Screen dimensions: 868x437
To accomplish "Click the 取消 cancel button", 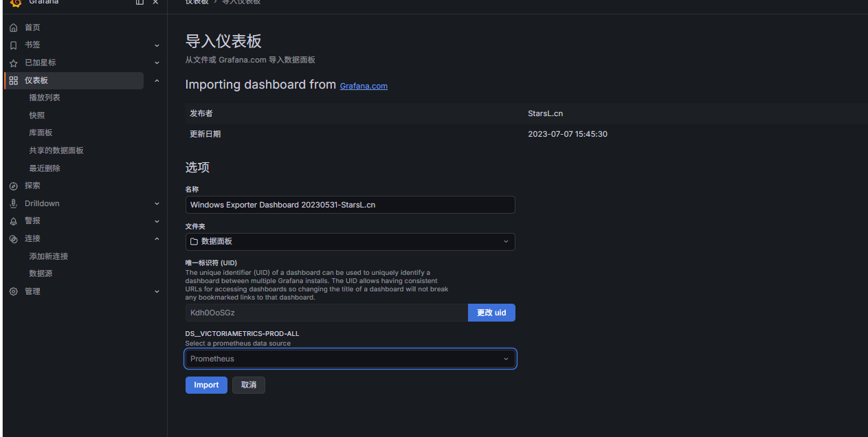I will pos(249,385).
